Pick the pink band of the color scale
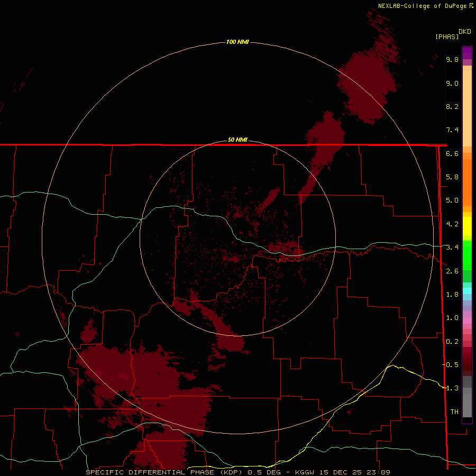Image resolution: width=476 pixels, height=476 pixels. pos(467,321)
